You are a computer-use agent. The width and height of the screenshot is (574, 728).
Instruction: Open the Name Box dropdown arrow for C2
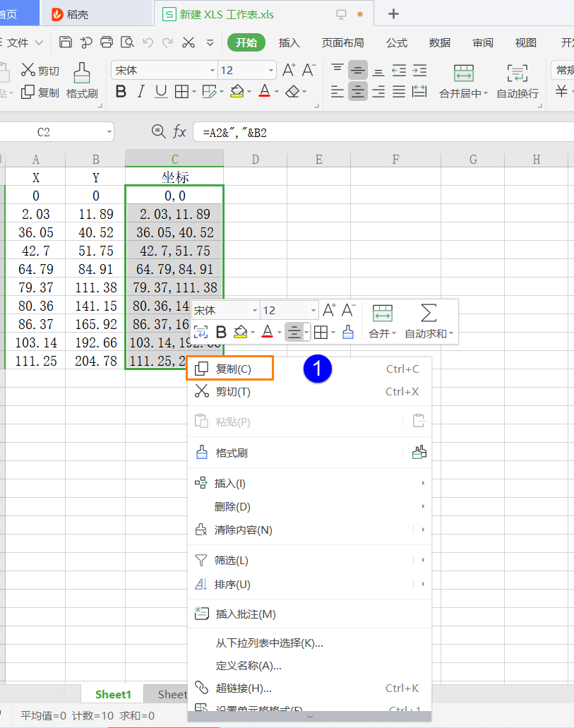click(109, 132)
